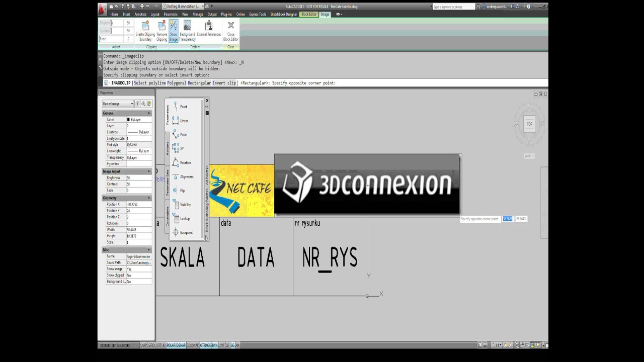Toggle SNAP mode in status bar

(143, 345)
